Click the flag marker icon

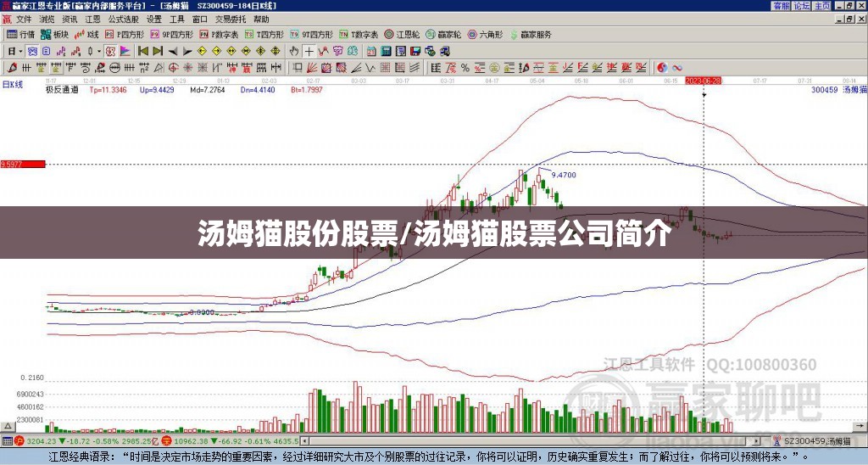[125, 52]
